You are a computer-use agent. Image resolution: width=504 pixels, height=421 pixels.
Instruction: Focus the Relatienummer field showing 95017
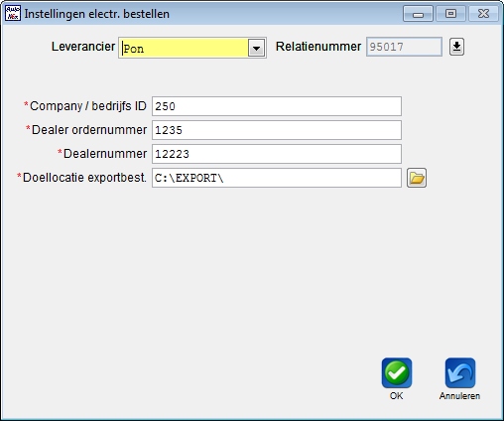(x=404, y=47)
